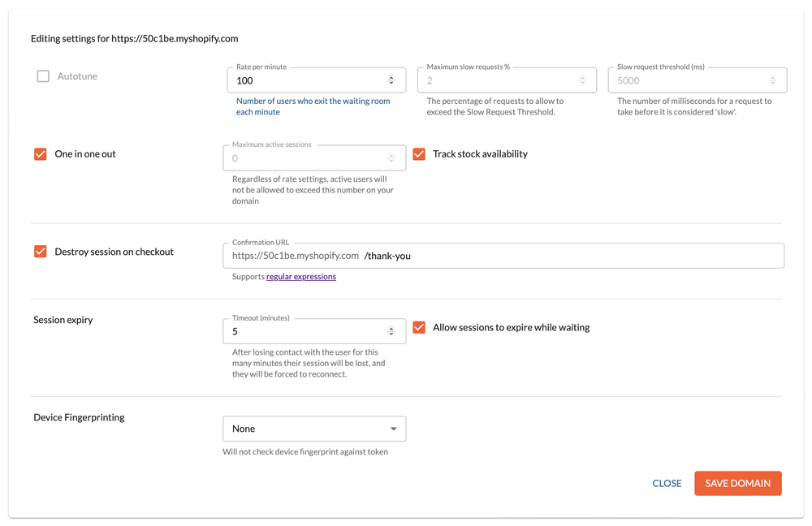812x526 pixels.
Task: Click the SAVE DOMAIN button
Action: pos(738,483)
